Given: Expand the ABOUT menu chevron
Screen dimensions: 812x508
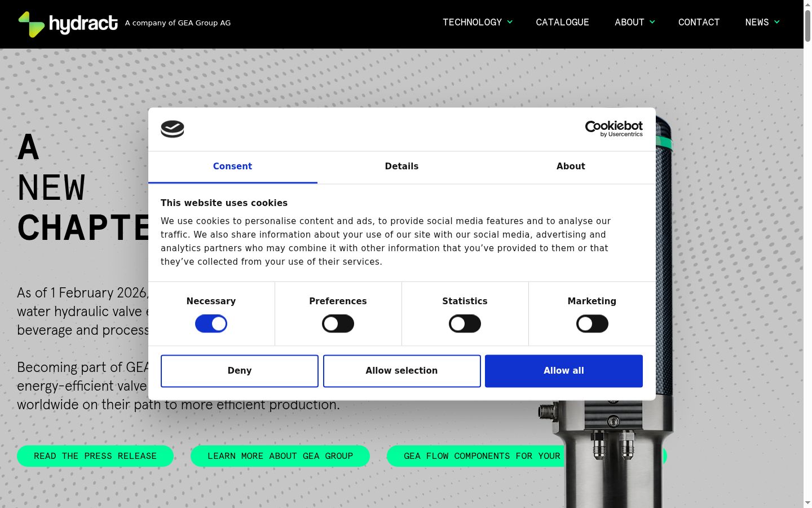Looking at the screenshot, I should pyautogui.click(x=652, y=22).
